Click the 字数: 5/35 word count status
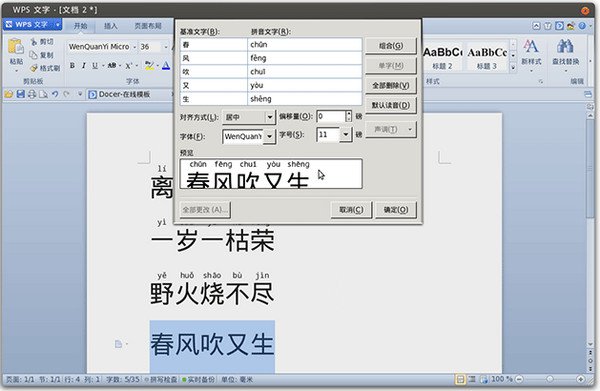 pos(122,380)
